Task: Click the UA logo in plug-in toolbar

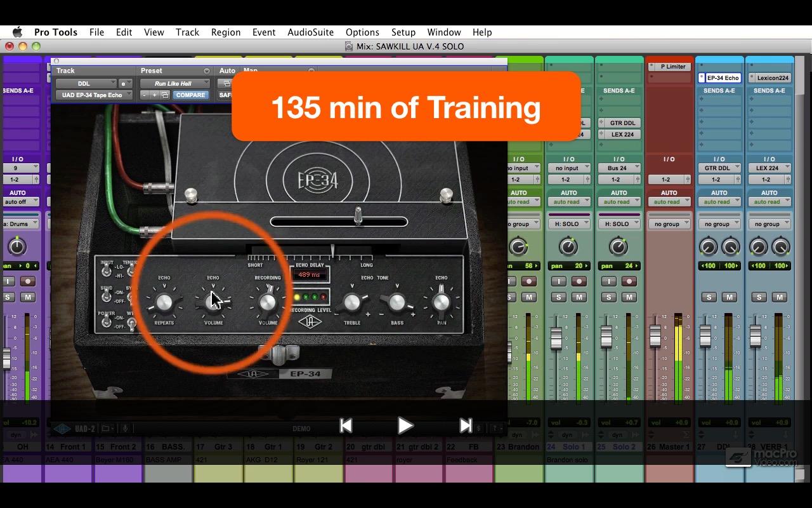Action: pyautogui.click(x=62, y=429)
